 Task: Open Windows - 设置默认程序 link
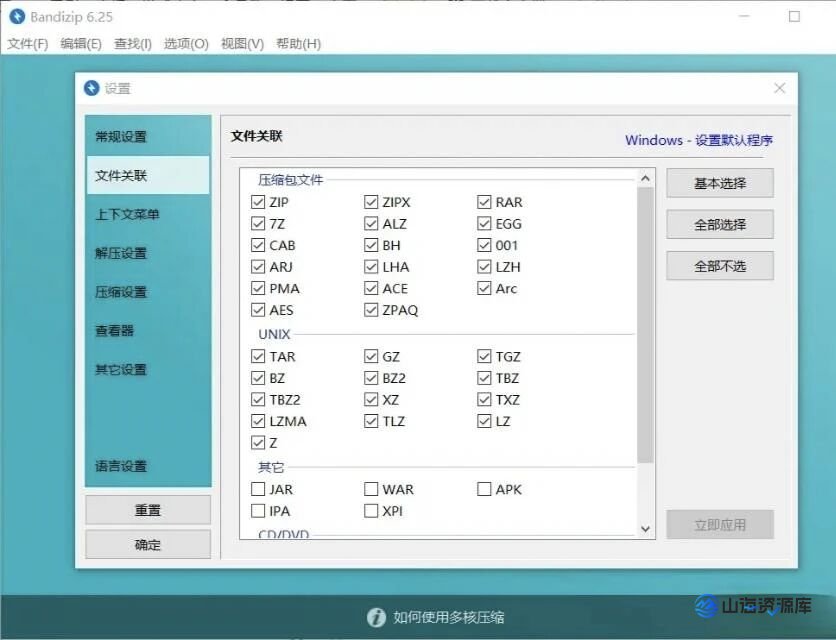click(698, 140)
